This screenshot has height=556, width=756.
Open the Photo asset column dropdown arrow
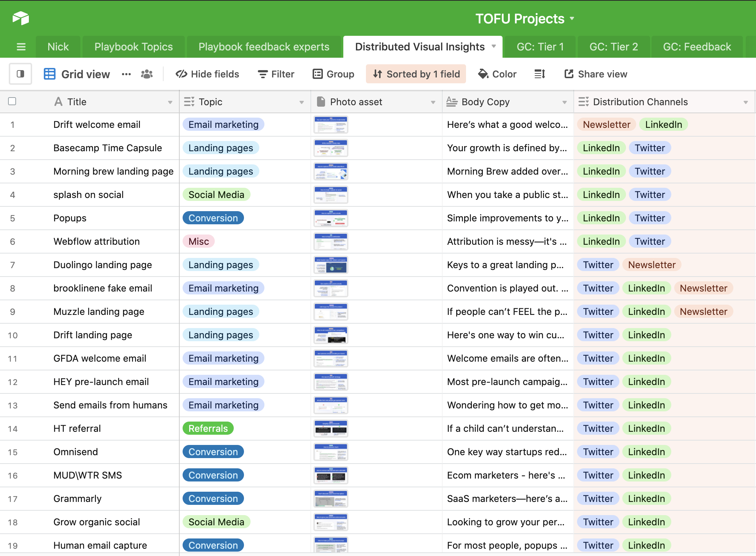click(433, 102)
